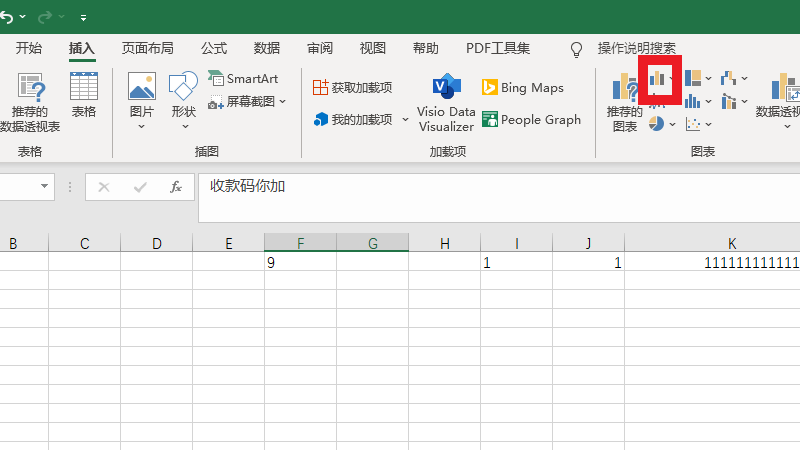Viewport: 800px width, 450px height.
Task: Open the 推荐的图表 recommended charts button
Action: (x=625, y=105)
